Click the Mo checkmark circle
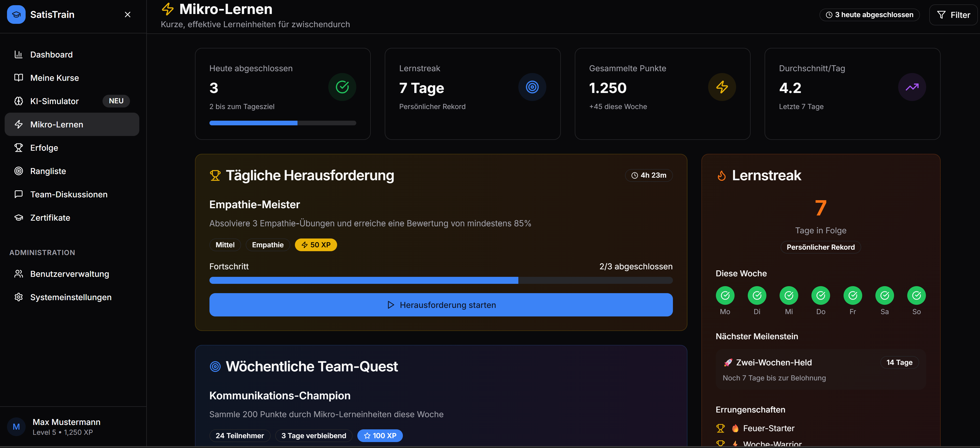This screenshot has width=980, height=448. (725, 295)
